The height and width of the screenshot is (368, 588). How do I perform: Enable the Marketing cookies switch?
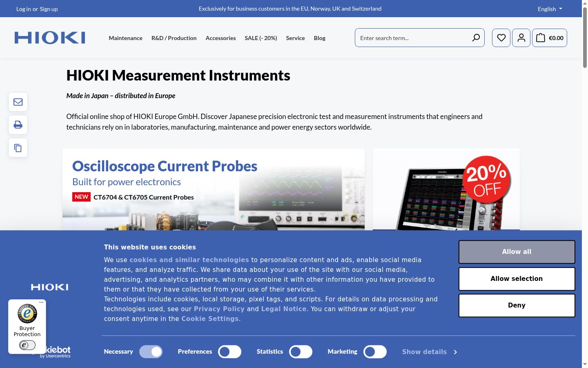[x=375, y=352]
